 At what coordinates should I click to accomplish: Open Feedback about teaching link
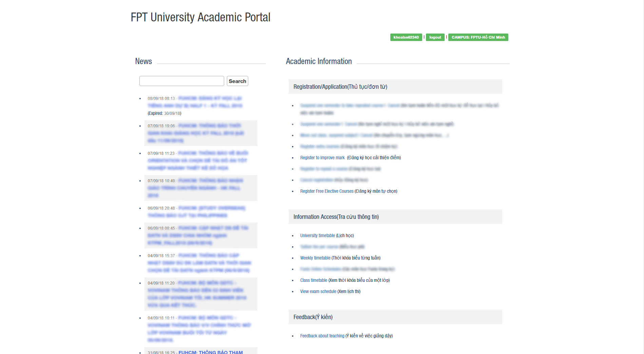click(x=322, y=336)
